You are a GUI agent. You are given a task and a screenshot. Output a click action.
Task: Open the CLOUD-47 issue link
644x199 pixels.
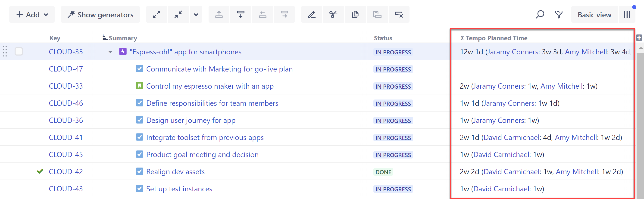66,69
